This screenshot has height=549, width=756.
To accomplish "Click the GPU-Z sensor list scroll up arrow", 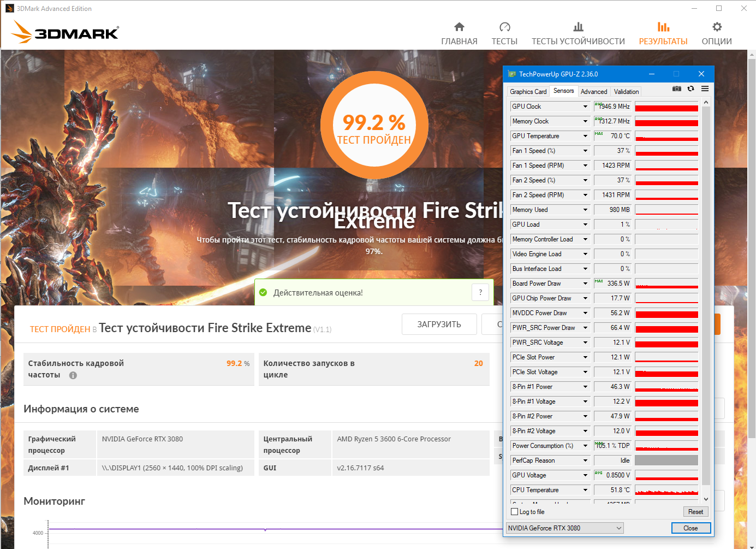I will (x=706, y=102).
